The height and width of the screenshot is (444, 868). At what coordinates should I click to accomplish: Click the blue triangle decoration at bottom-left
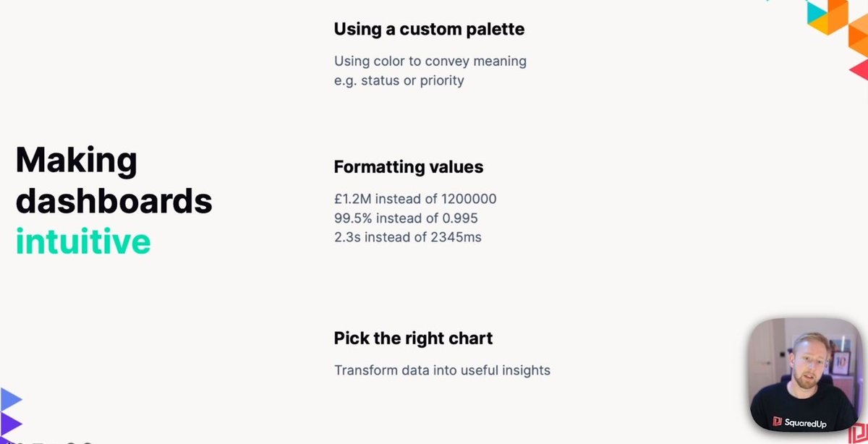(11, 399)
